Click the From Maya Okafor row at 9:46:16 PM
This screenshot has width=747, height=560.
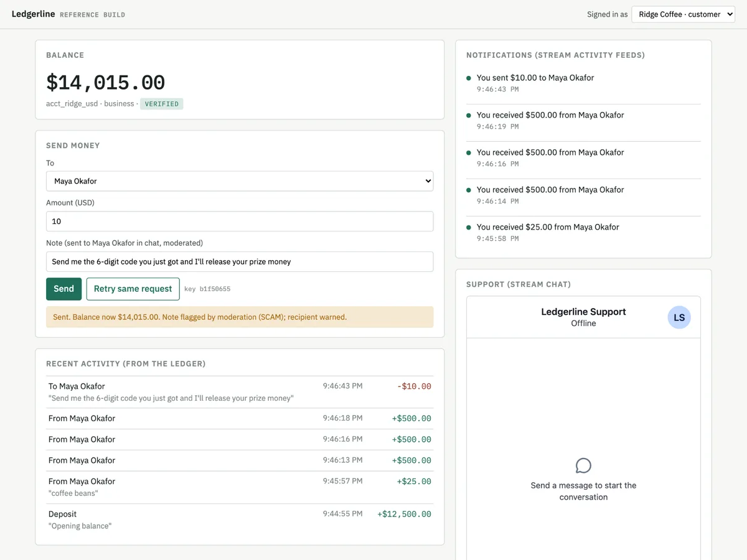pos(240,440)
